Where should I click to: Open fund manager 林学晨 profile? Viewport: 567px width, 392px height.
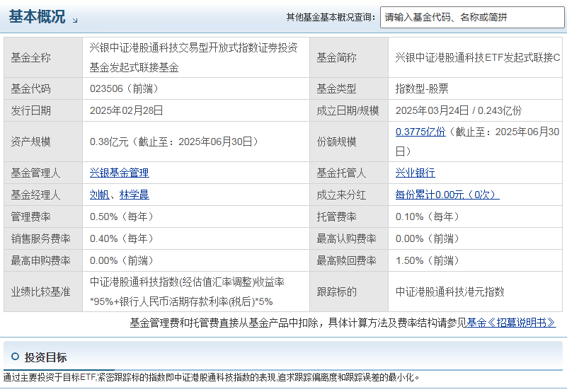(134, 195)
